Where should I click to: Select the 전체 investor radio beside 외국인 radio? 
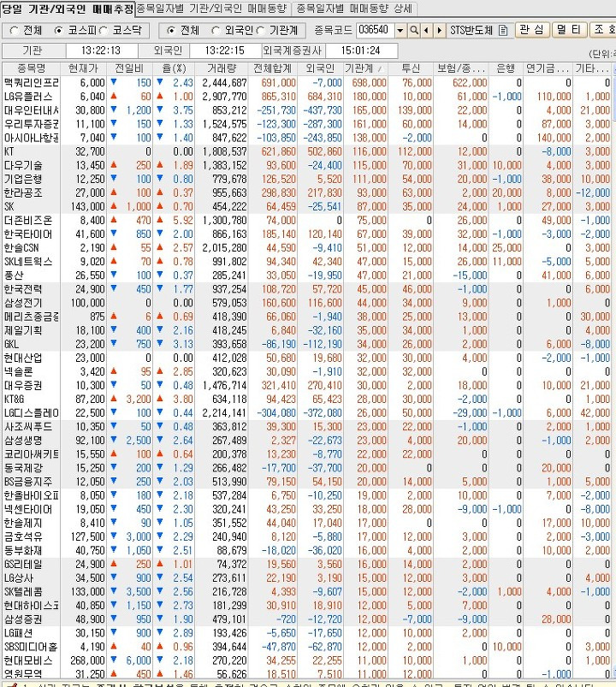coord(171,30)
